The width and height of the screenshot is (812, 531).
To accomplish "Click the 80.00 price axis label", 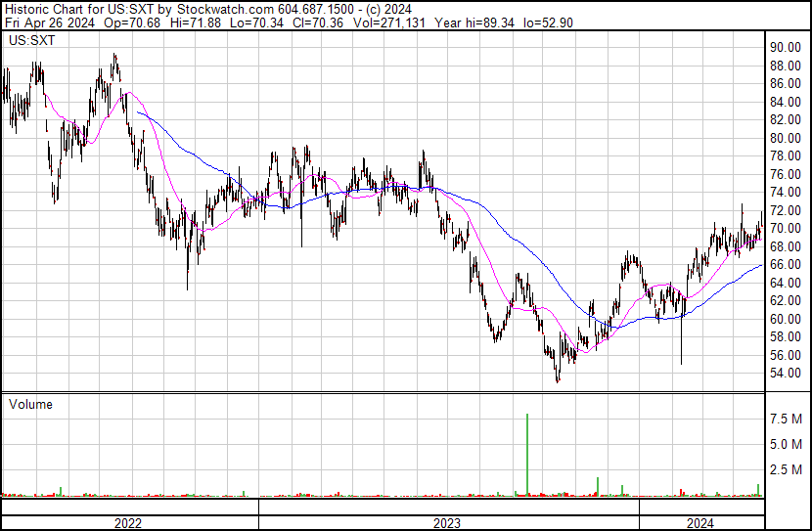I will click(x=785, y=138).
